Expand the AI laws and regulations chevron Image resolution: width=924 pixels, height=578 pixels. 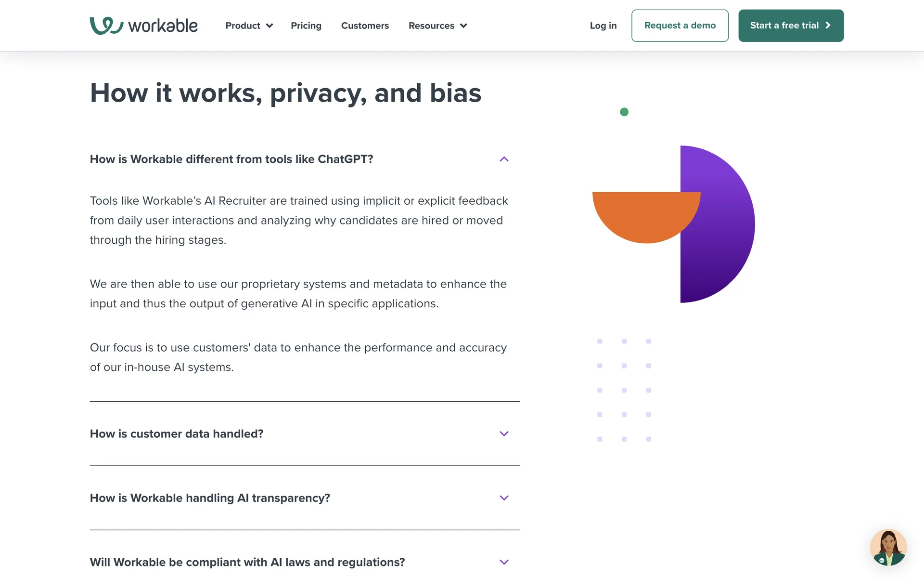[504, 562]
